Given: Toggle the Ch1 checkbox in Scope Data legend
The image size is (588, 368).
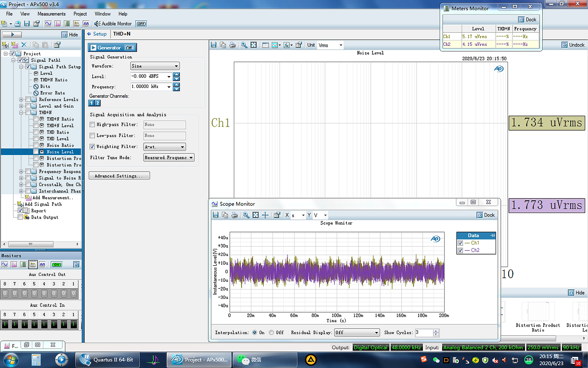Looking at the screenshot, I should point(461,243).
